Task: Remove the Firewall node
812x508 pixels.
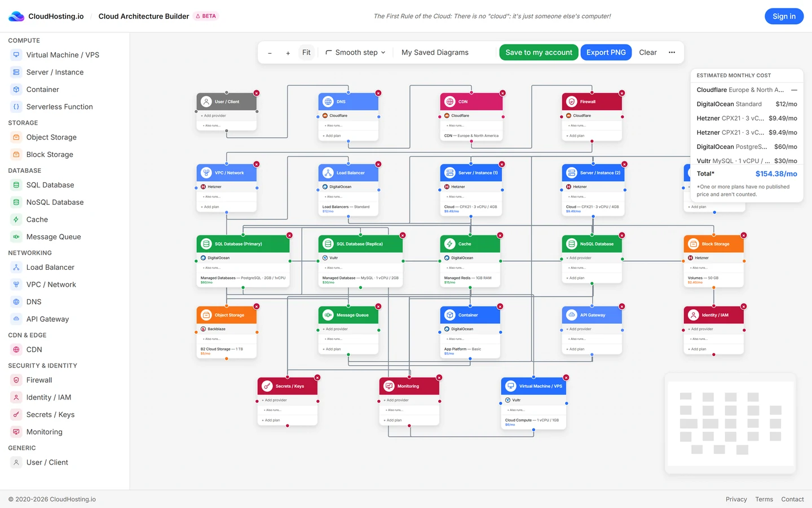Action: [x=622, y=93]
